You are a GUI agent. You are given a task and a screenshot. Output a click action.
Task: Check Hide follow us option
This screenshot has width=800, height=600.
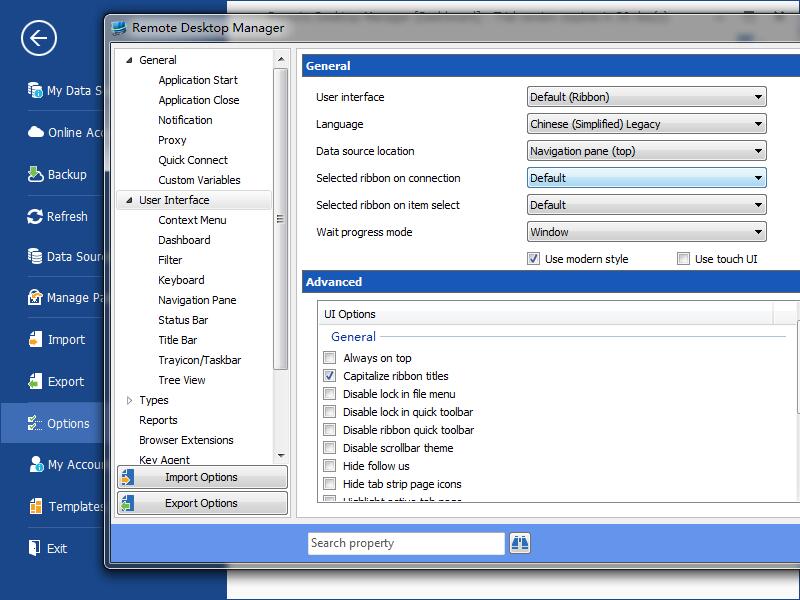pyautogui.click(x=330, y=466)
